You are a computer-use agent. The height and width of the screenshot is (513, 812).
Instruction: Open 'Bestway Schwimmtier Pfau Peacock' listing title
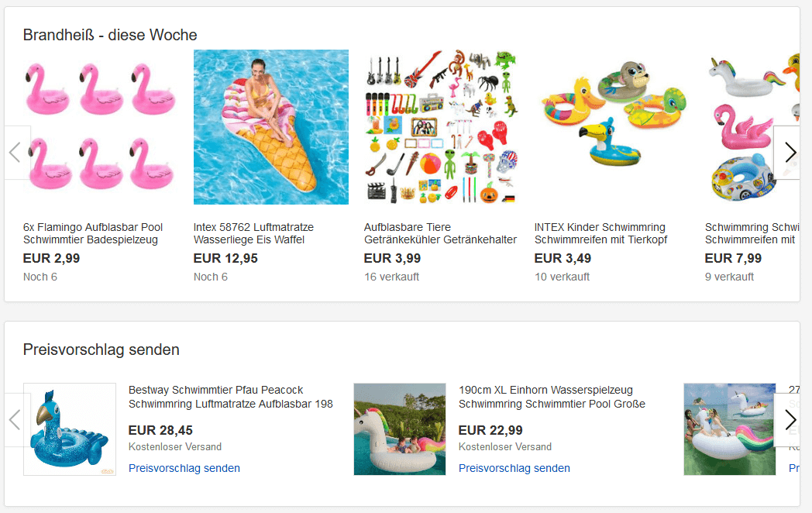230,397
